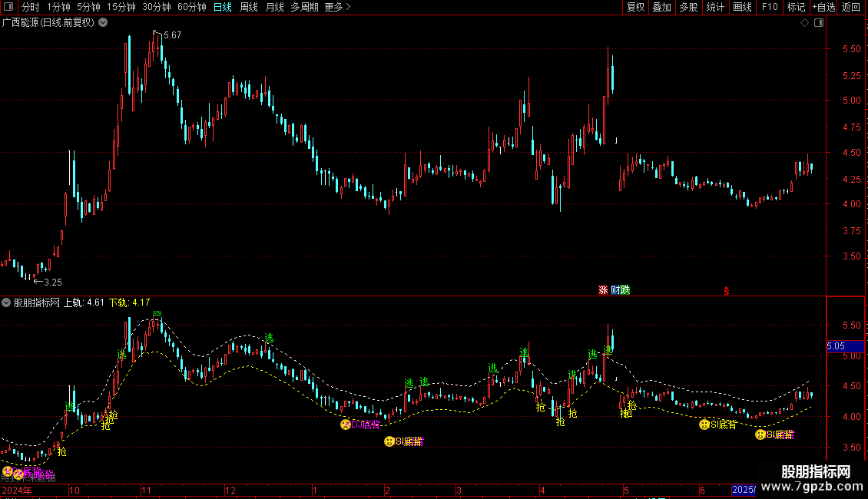Click the KDJ底背 signal near February
Image resolution: width=868 pixels, height=499 pixels.
click(x=361, y=425)
